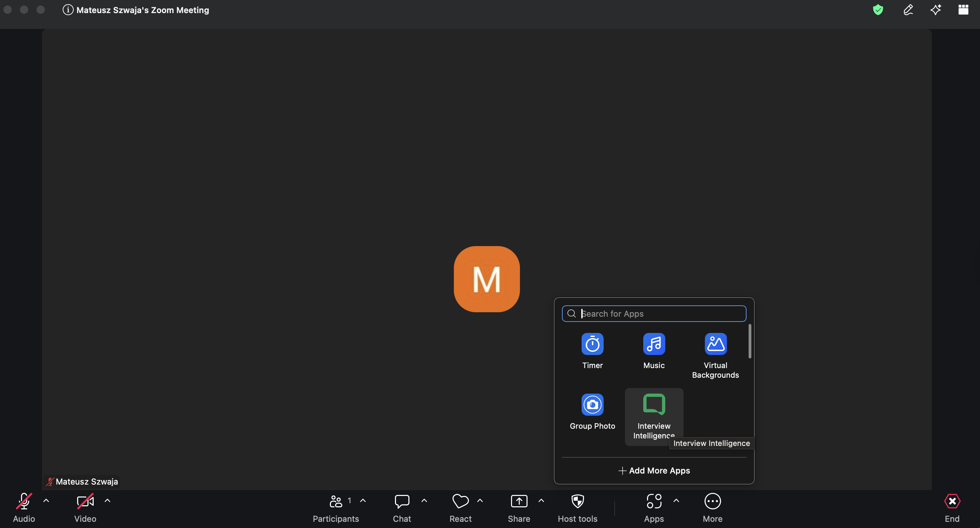This screenshot has height=528, width=980.
Task: Open the AI Companion sparkle feature
Action: point(936,10)
